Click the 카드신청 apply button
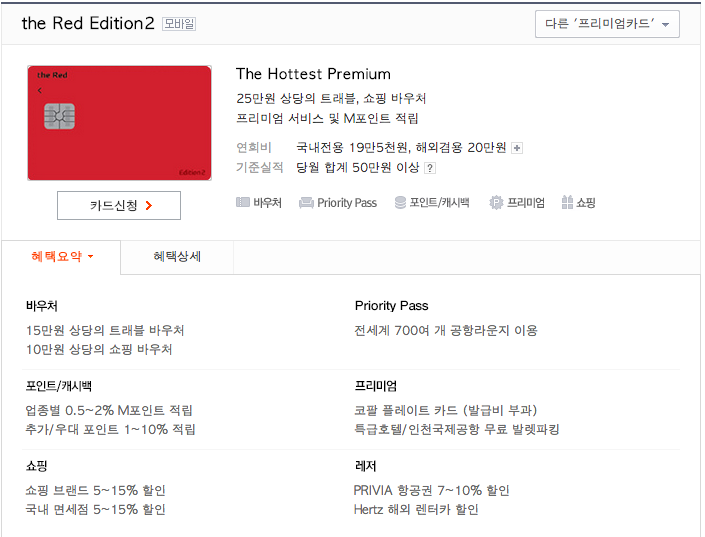Image resolution: width=705 pixels, height=537 pixels. (119, 206)
